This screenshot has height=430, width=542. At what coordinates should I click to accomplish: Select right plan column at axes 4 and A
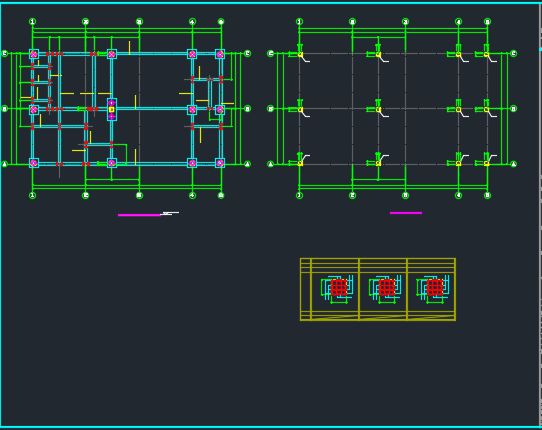coord(458,163)
